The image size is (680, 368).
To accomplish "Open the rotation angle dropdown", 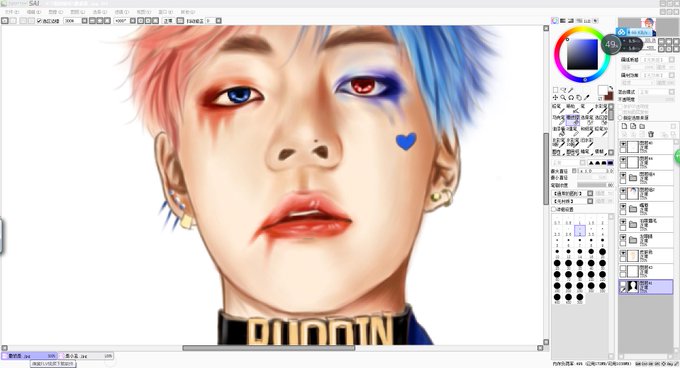I will pos(132,21).
